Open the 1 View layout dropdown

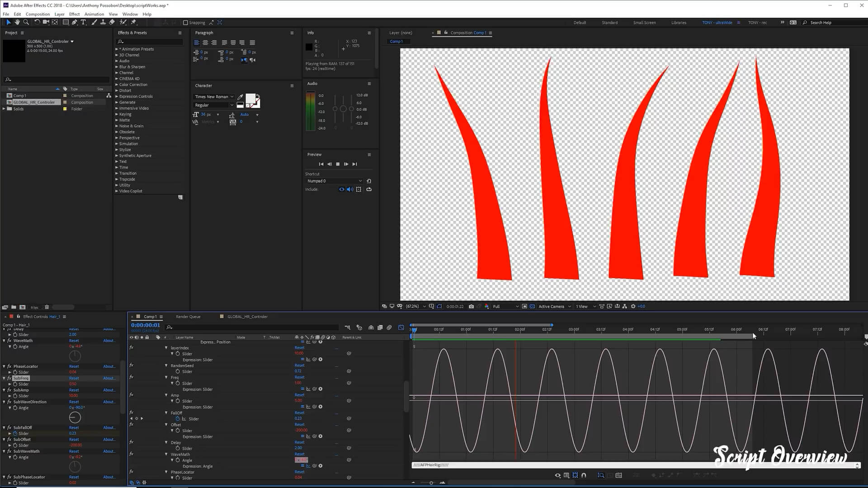click(585, 306)
